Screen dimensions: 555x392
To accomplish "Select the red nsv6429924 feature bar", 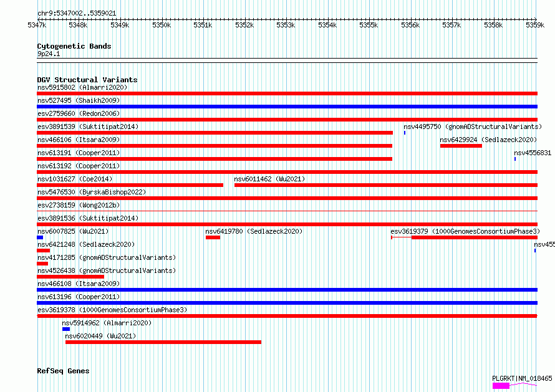I will [461, 146].
